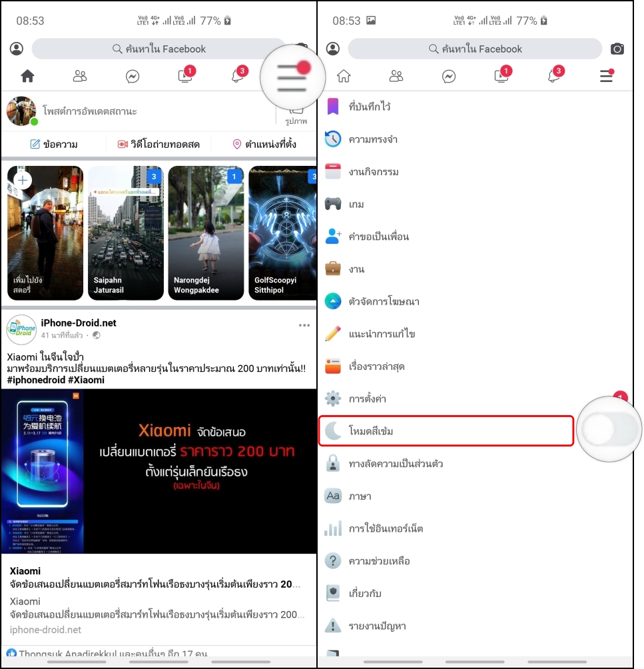This screenshot has width=644, height=669.
Task: Select the Friends tab icon
Action: coord(80,76)
